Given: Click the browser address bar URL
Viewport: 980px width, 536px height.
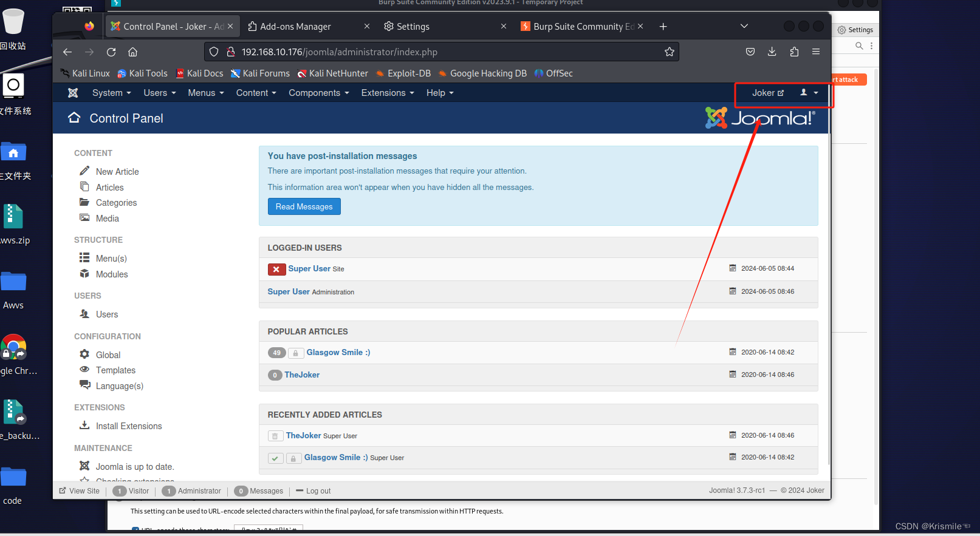Looking at the screenshot, I should 340,52.
